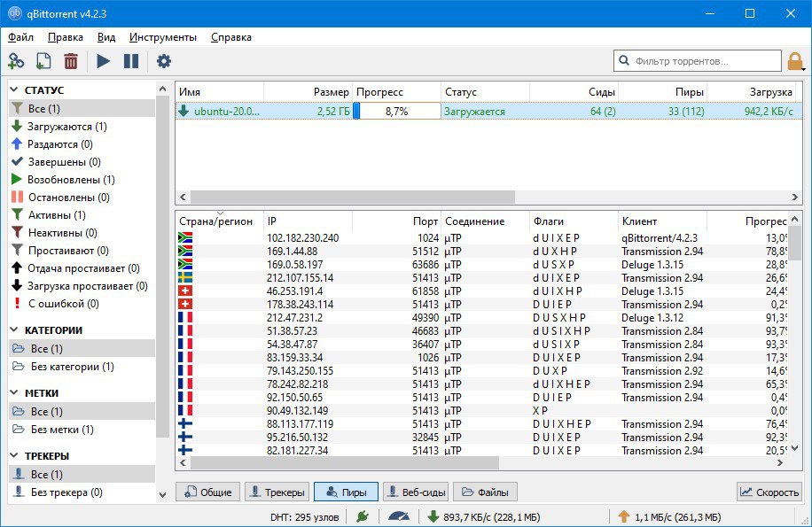
Task: Collapse the МЕТКИ section
Action: (x=14, y=393)
